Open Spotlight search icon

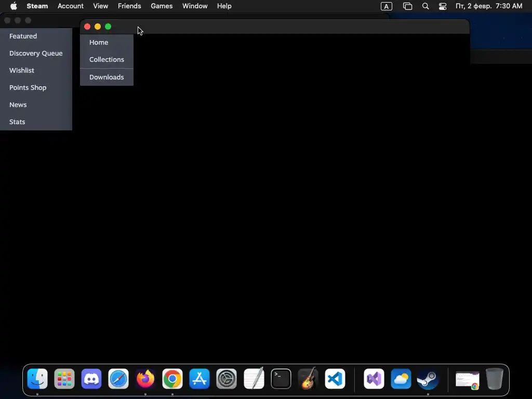(425, 6)
